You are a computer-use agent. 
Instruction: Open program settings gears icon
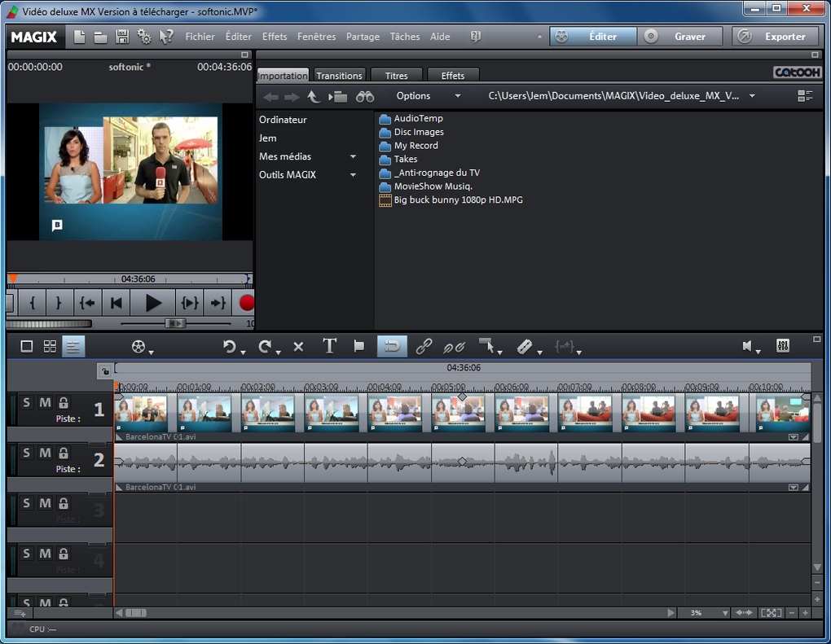[144, 37]
